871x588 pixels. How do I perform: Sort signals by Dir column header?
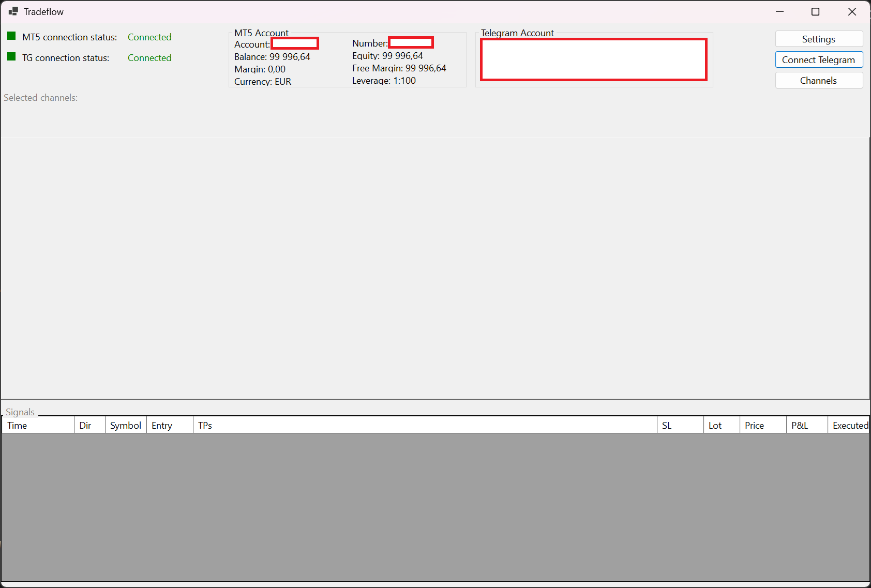pos(90,425)
